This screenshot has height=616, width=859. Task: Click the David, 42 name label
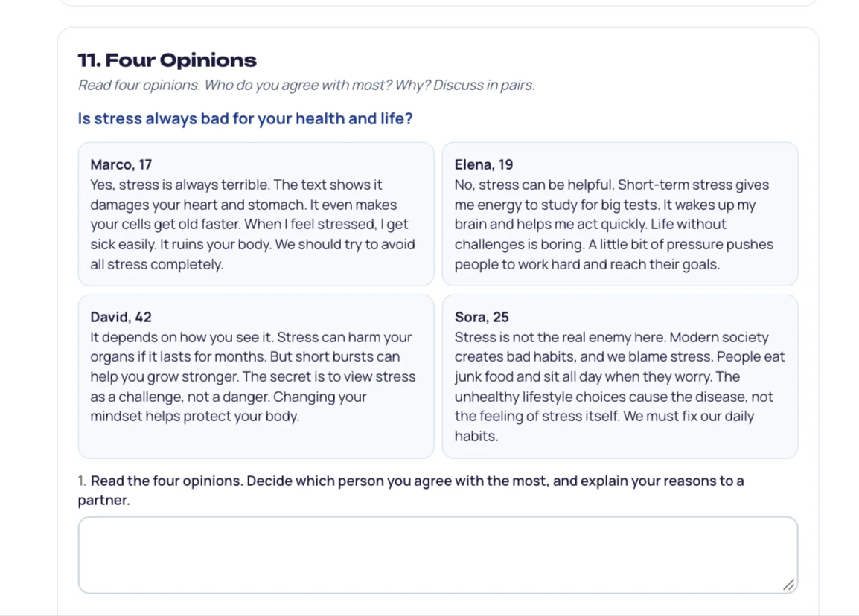121,317
